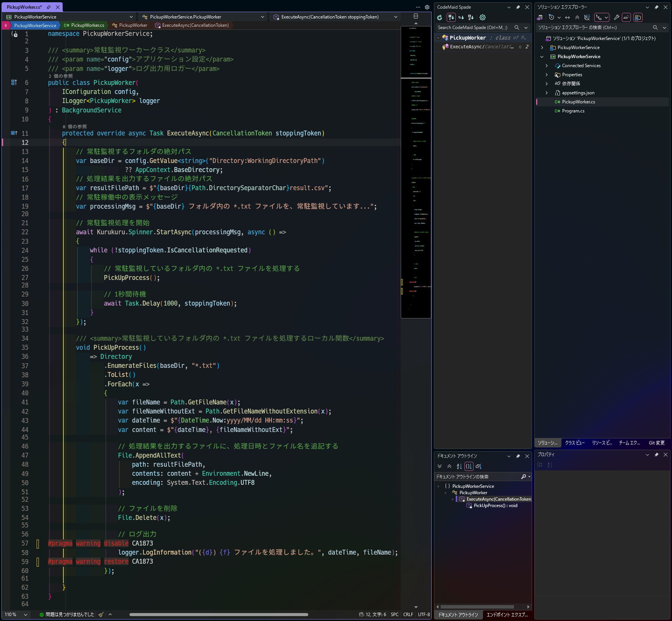Screen dimensions: 672x621
Task: Toggle the Solution Explorer git-branch view button
Action: [602, 17]
